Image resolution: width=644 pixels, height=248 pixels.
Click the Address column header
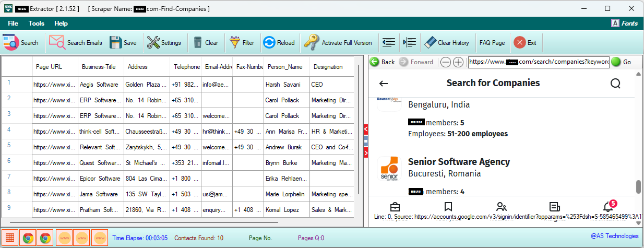click(x=147, y=67)
